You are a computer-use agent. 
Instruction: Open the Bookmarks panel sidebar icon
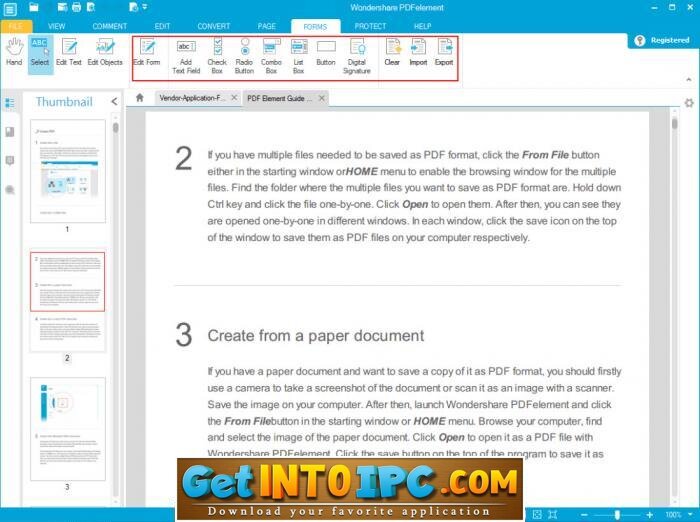coord(10,132)
